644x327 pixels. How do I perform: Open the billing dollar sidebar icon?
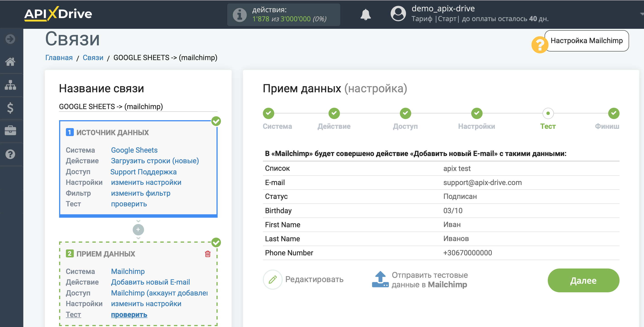(x=10, y=108)
